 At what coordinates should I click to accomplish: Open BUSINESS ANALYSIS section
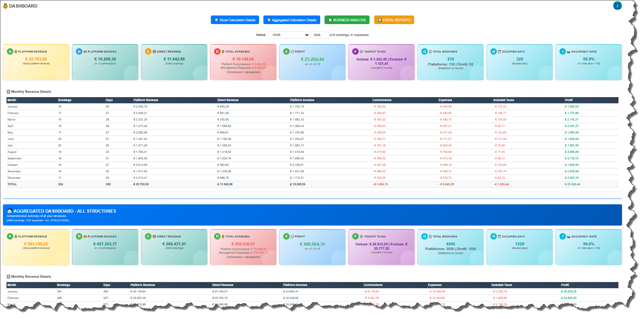347,20
